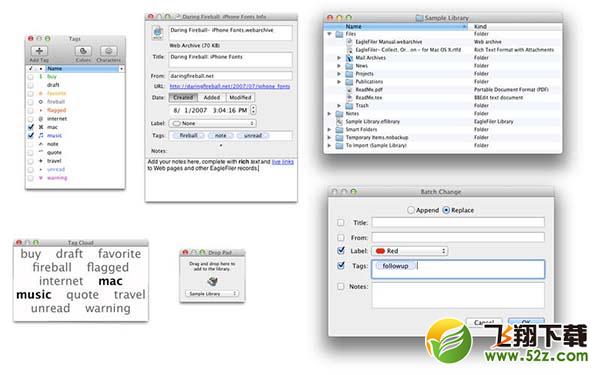Click the fireball tag token in Info window
Image resolution: width=600 pixels, height=375 pixels.
pyautogui.click(x=188, y=135)
